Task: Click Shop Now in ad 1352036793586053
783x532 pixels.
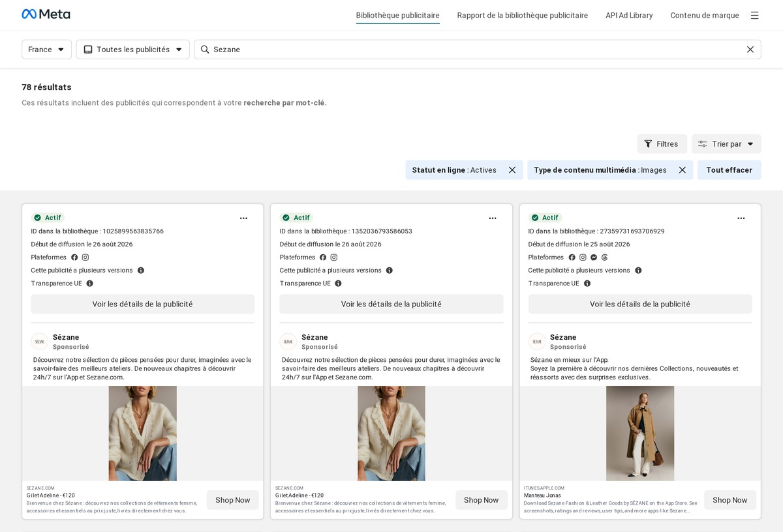Action: pos(482,500)
